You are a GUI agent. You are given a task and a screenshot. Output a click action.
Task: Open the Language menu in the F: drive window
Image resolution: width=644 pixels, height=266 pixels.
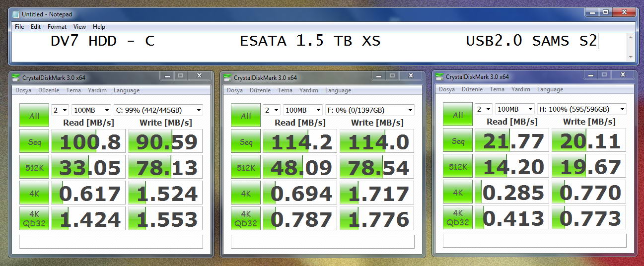click(x=338, y=90)
